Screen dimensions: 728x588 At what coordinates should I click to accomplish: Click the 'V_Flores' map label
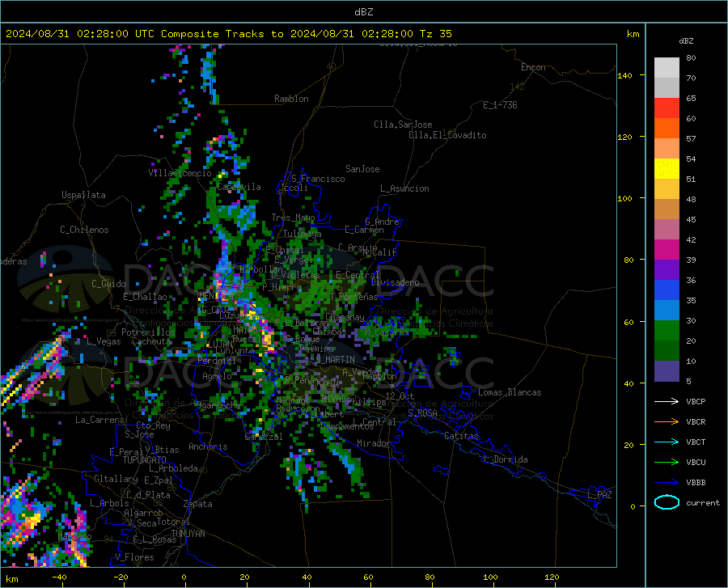pos(134,557)
